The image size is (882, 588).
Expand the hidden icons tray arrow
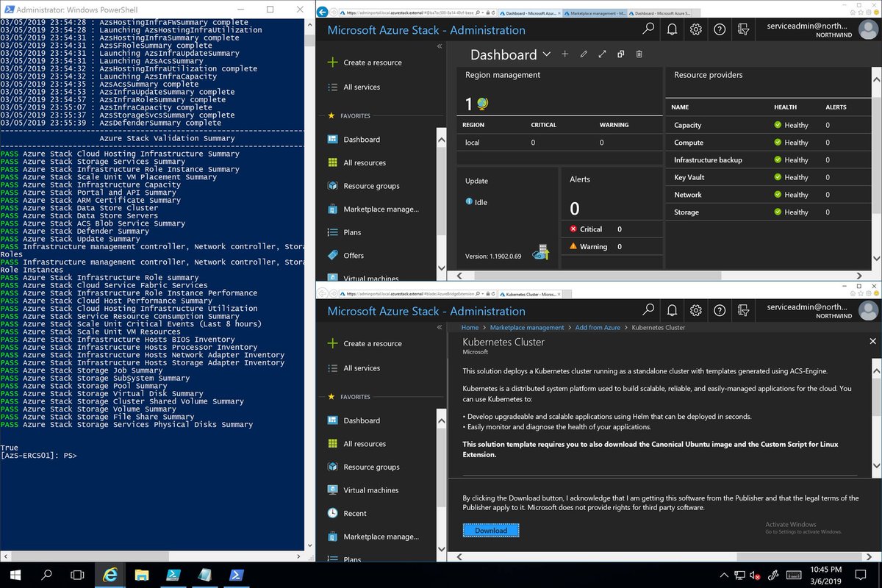pos(724,575)
